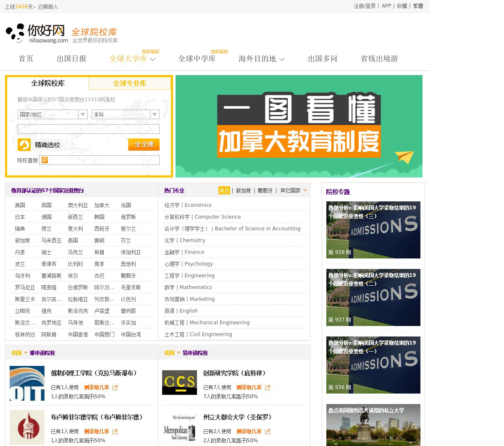Viewport: 504px width, 446px height.
Task: Open the 第 938 期 admissions article thumbnail
Action: pos(373,230)
